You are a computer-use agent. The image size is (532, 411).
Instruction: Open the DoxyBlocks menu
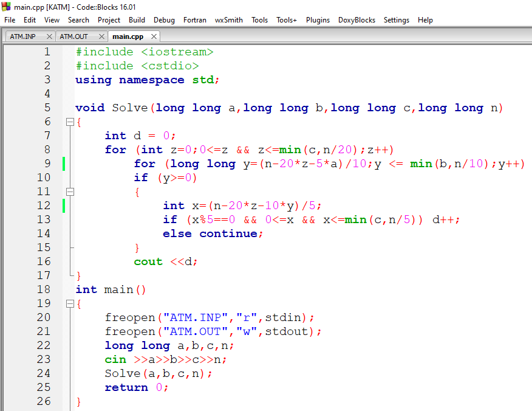[356, 20]
